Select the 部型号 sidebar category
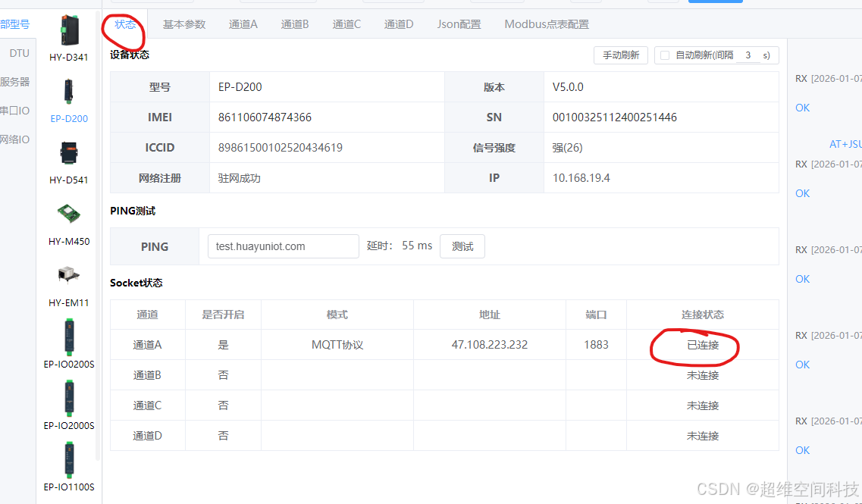Image resolution: width=862 pixels, height=504 pixels. (15, 24)
